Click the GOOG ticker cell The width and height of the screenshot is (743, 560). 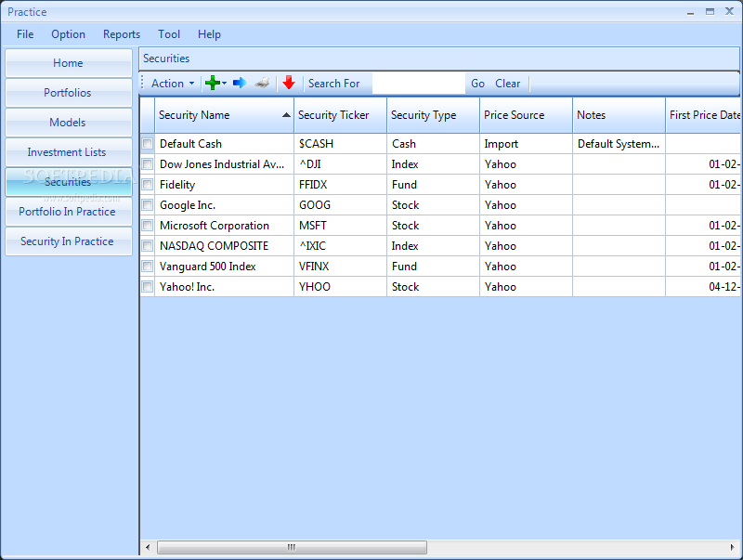[x=340, y=204]
